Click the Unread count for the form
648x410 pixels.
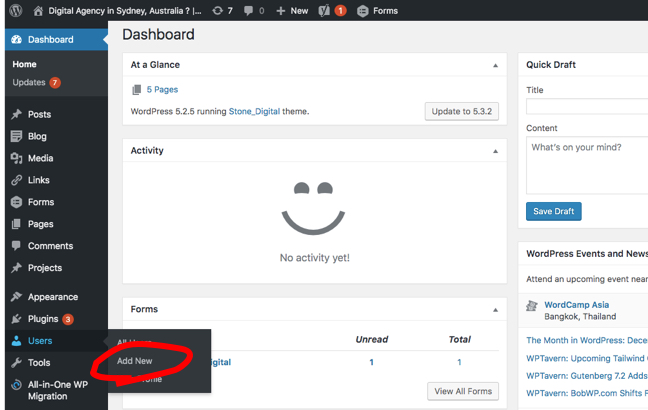(x=372, y=362)
